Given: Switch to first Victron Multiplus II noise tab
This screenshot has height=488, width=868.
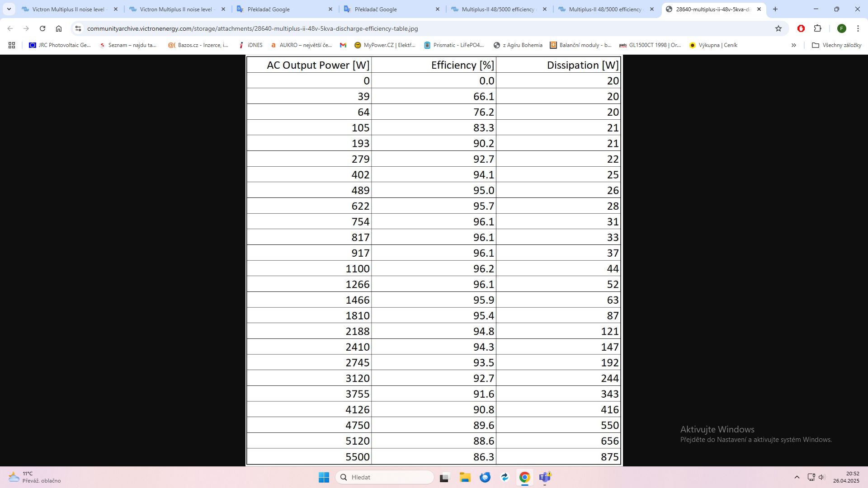Looking at the screenshot, I should point(68,9).
